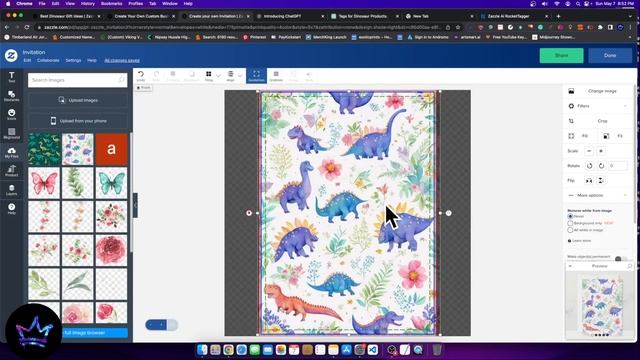Open the Tiling dropdown arrow
This screenshot has height=360, width=640.
[218, 76]
